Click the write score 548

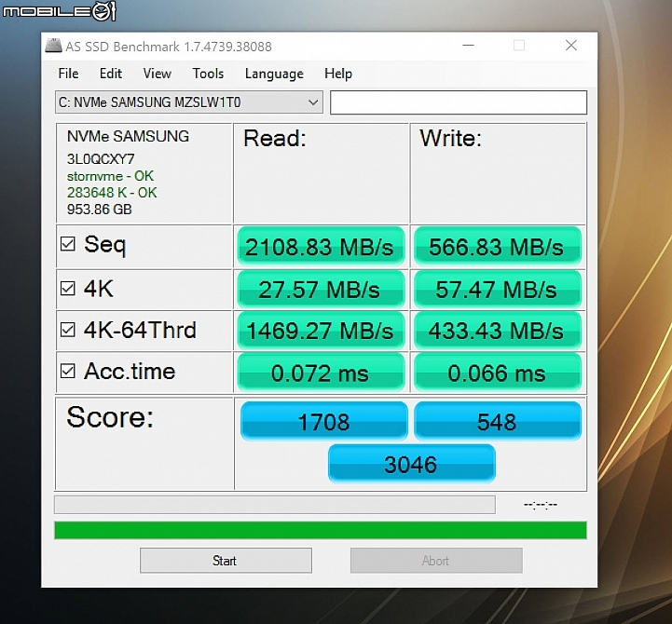(x=497, y=421)
